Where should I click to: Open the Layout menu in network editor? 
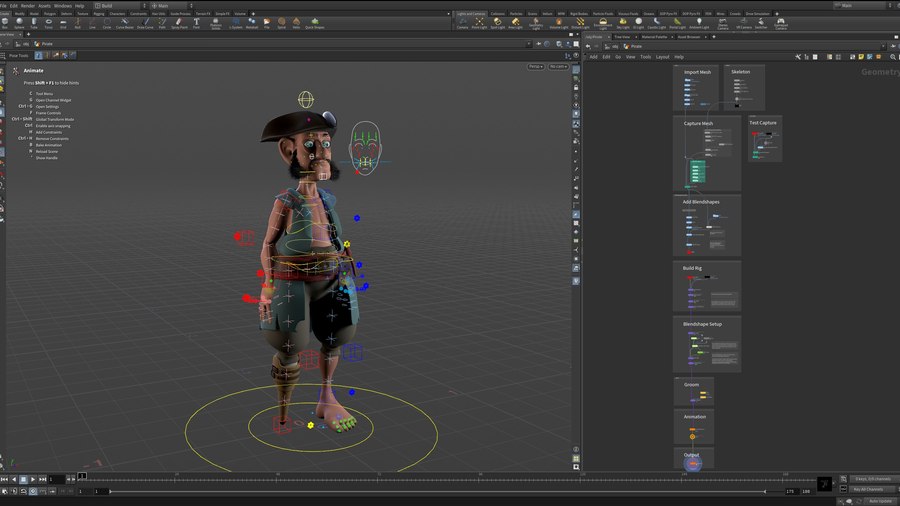coord(662,57)
